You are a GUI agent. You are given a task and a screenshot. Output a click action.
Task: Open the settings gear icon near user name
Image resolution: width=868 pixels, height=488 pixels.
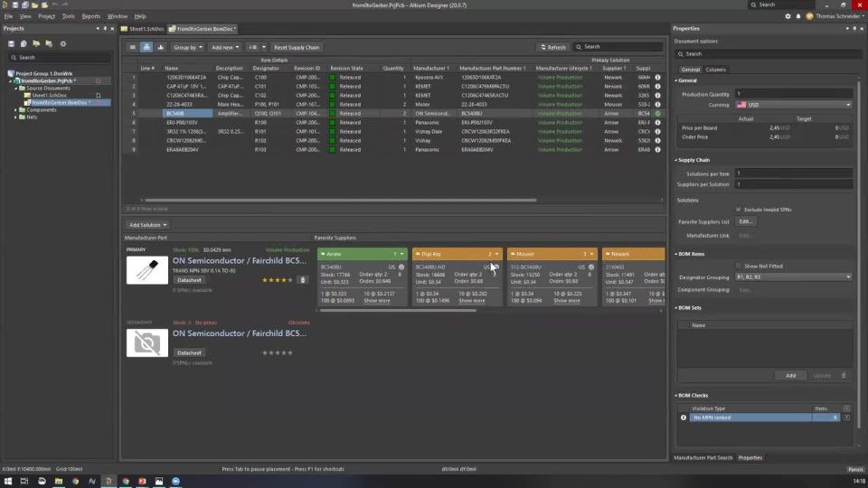point(788,16)
